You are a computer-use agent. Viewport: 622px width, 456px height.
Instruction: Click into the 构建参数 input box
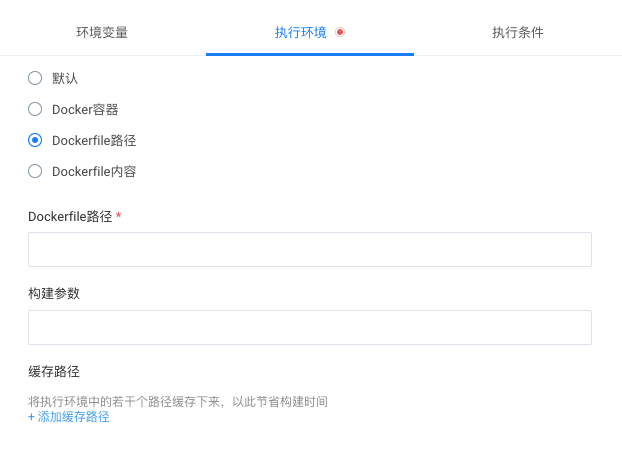(310, 327)
